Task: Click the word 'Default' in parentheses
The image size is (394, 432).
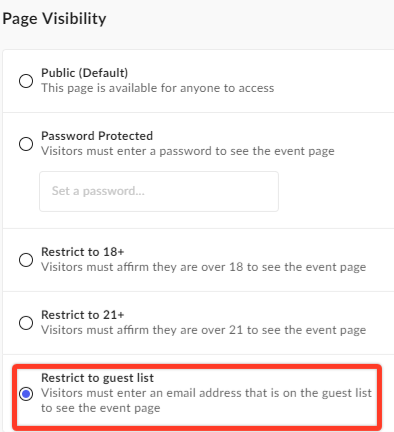Action: (103, 73)
